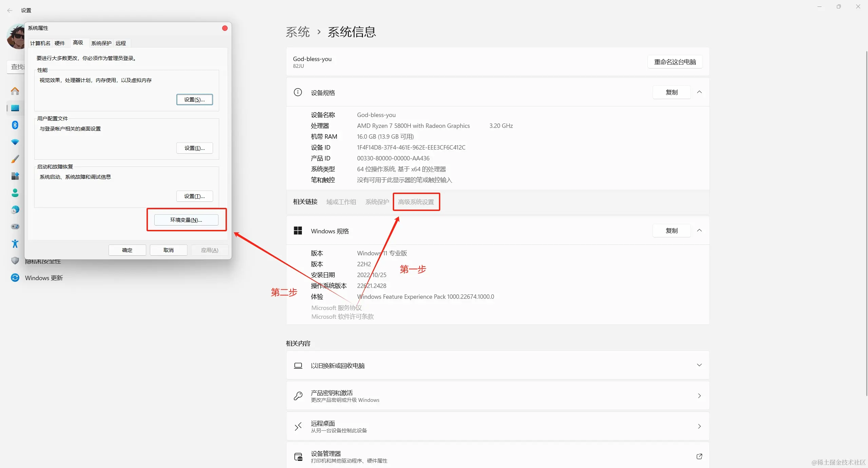Click the Microsoft 软件许可条款 link
The image size is (868, 468).
[342, 316]
